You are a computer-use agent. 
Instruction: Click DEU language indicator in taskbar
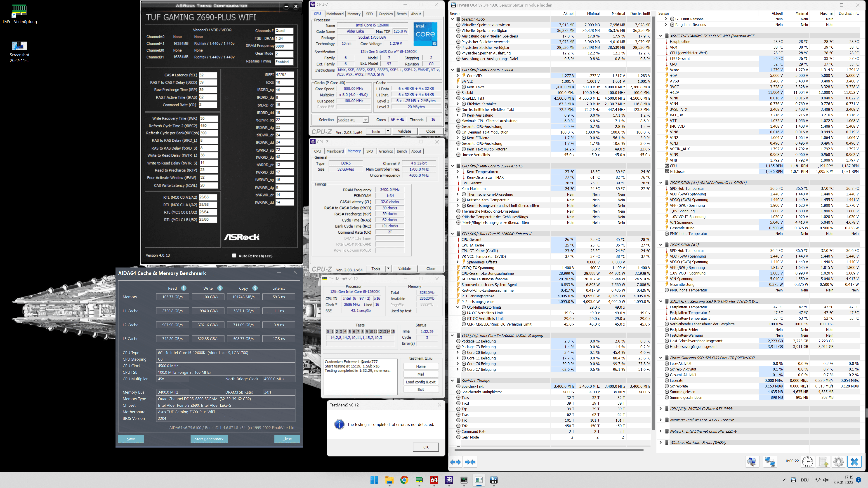(805, 480)
